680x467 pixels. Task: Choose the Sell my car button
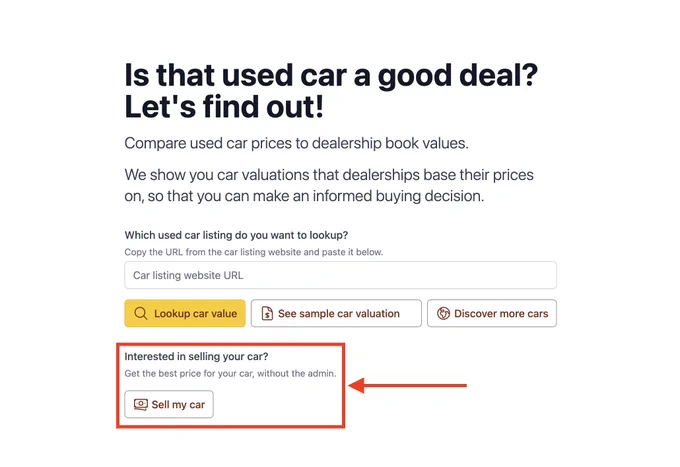[169, 404]
